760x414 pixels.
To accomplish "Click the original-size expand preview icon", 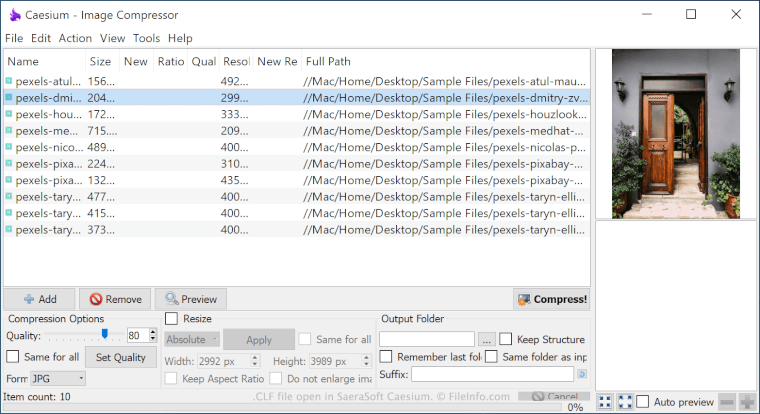I will pos(625,401).
